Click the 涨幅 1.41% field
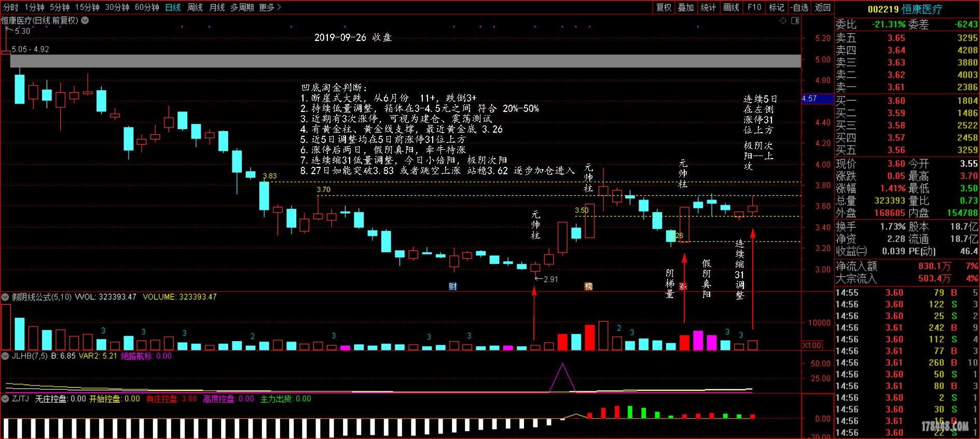Viewport: 980px width, 439px height. [x=871, y=188]
